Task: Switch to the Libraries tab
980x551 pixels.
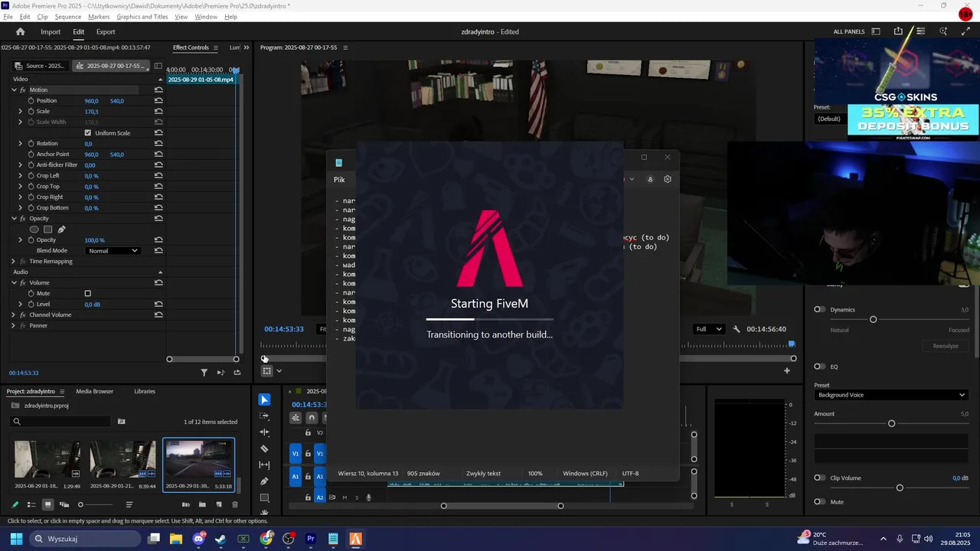Action: pyautogui.click(x=145, y=391)
